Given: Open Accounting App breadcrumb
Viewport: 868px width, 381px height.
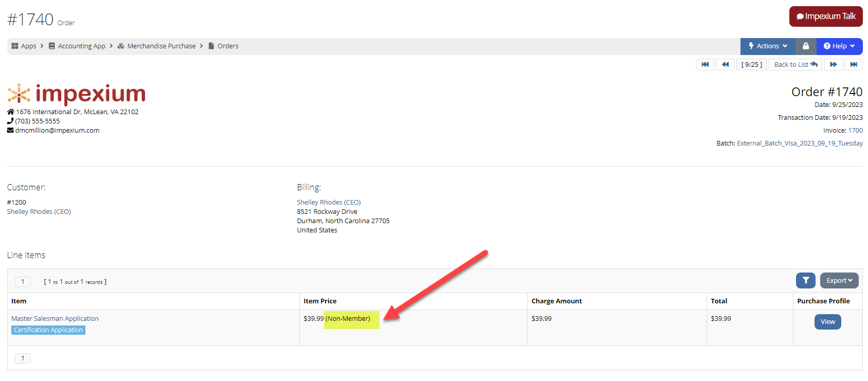Looking at the screenshot, I should [x=82, y=46].
